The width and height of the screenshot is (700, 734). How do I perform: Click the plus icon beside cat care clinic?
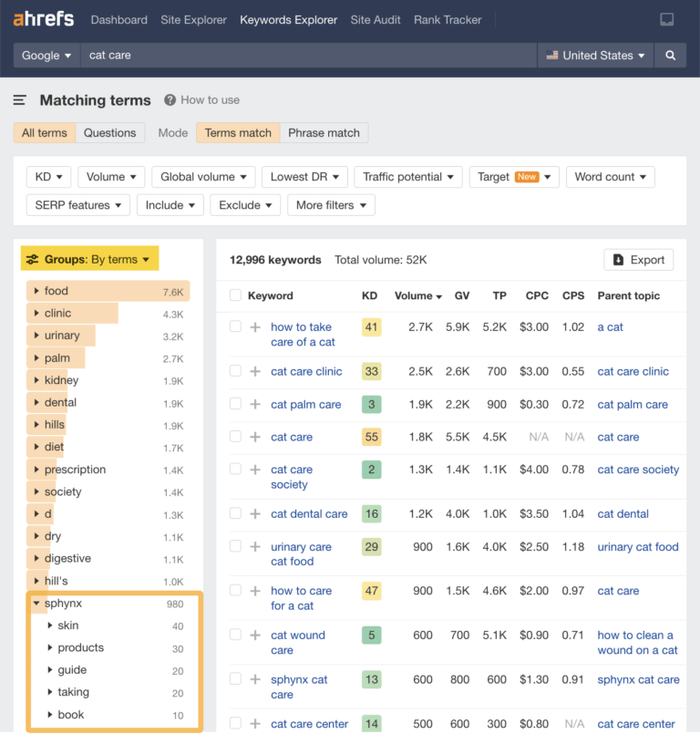click(x=253, y=371)
